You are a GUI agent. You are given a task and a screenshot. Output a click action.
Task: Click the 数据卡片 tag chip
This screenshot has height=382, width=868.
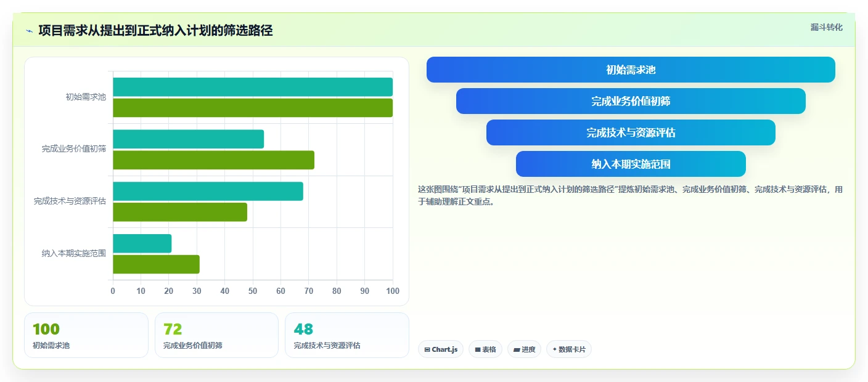pos(569,349)
